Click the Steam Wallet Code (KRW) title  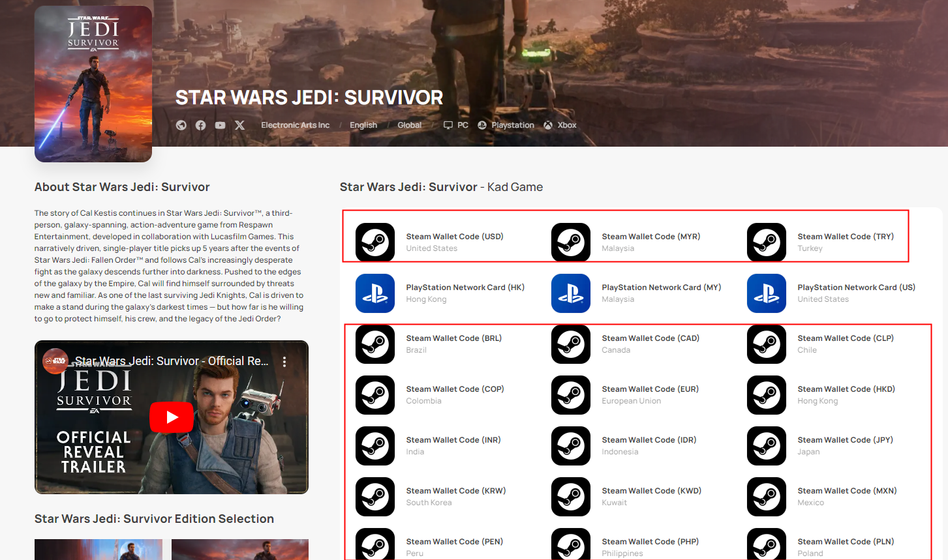click(456, 491)
